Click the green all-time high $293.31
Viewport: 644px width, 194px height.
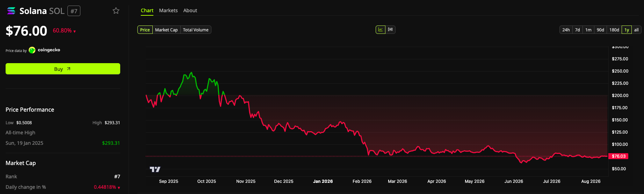[x=111, y=143]
